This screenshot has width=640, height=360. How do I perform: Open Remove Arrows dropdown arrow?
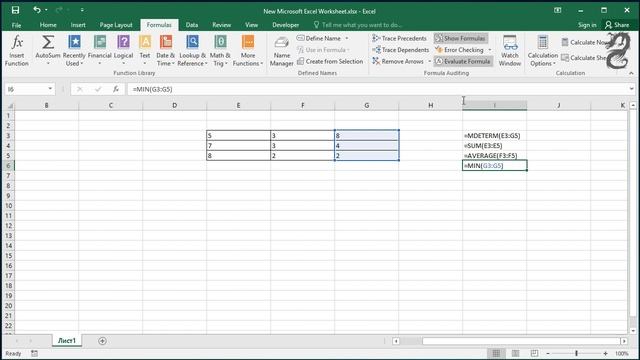429,61
